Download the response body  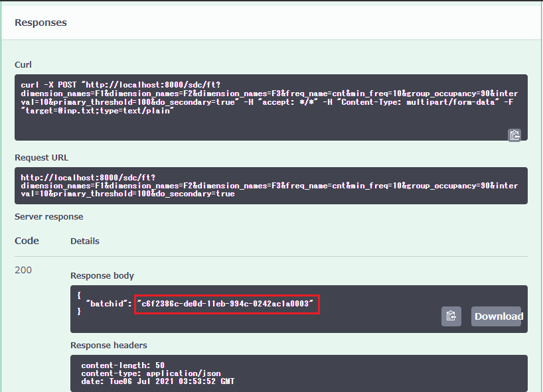[x=498, y=316]
